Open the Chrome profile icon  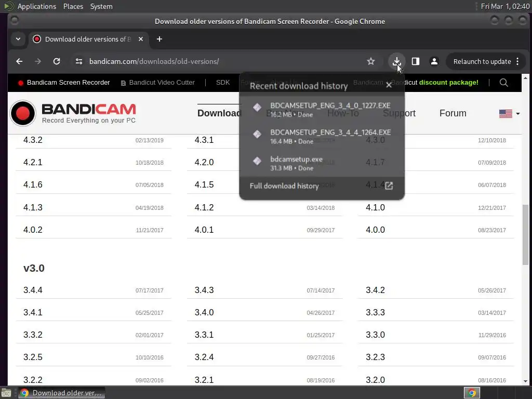pos(434,61)
